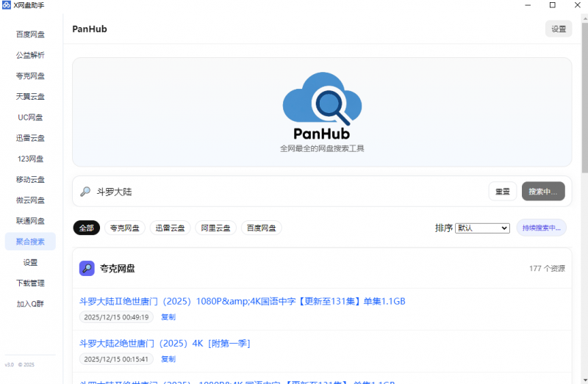Click 加入Q群 in the sidebar
The width and height of the screenshot is (588, 384).
point(30,304)
